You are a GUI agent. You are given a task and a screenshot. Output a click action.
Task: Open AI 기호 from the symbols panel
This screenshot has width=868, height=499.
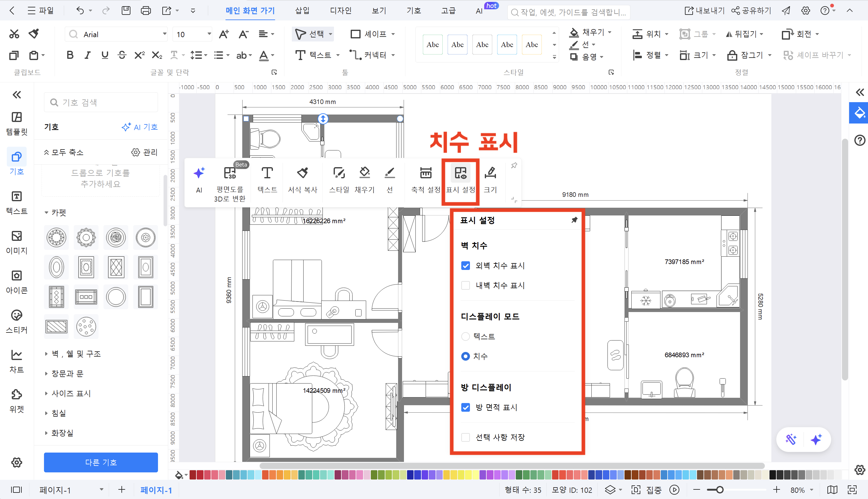pos(139,127)
